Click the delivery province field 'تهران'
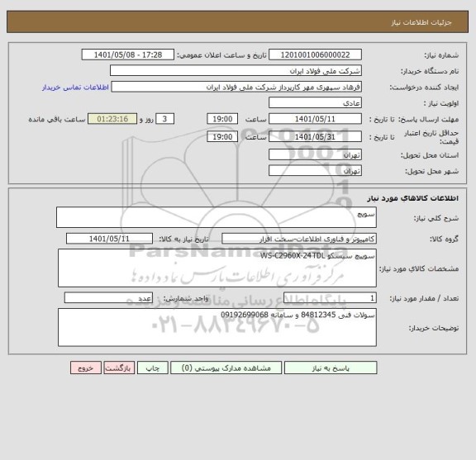 tap(315, 154)
